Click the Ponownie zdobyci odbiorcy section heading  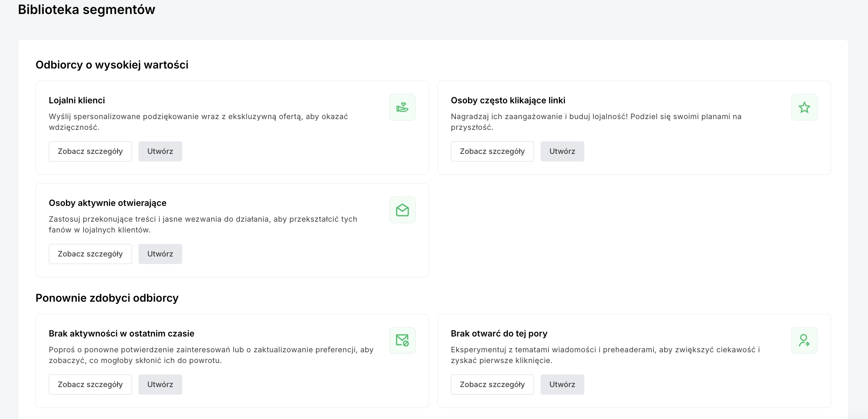pyautogui.click(x=107, y=298)
